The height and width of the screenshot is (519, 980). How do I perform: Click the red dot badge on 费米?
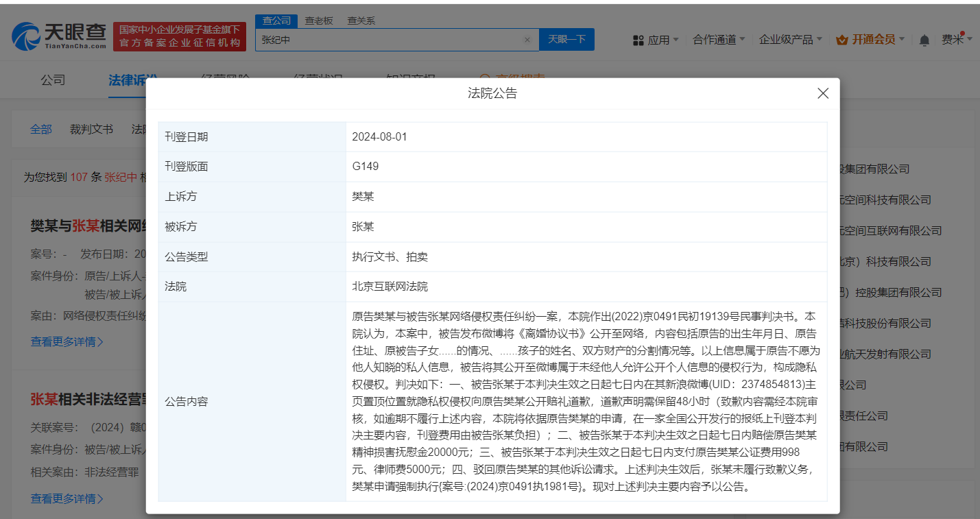963,32
